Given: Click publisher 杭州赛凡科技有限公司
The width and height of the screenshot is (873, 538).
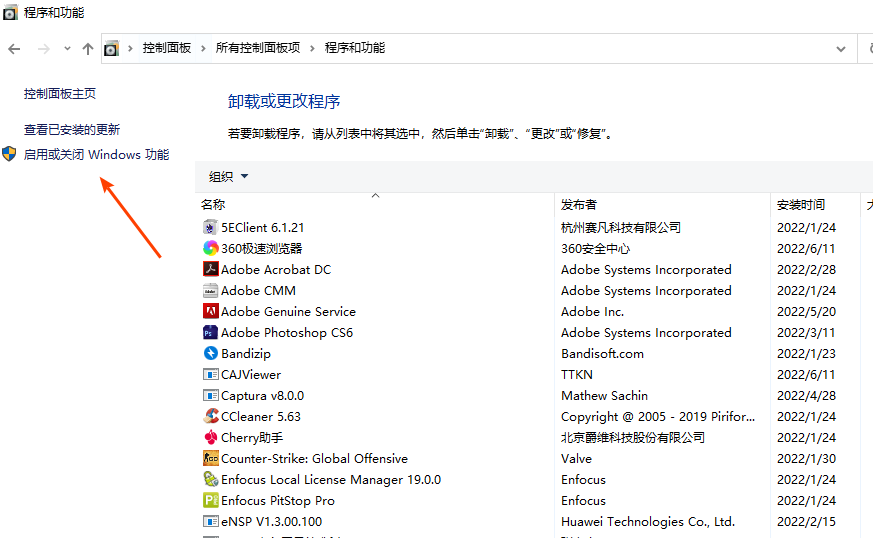Looking at the screenshot, I should (621, 227).
